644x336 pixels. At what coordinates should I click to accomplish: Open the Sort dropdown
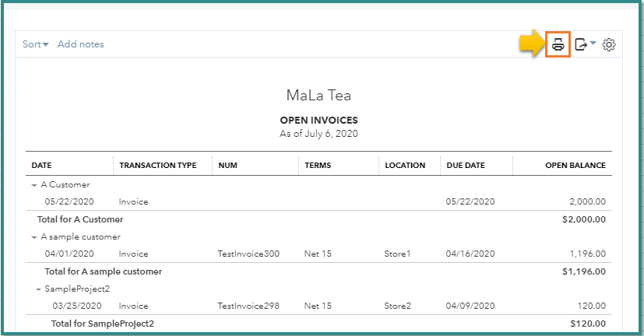click(x=35, y=44)
